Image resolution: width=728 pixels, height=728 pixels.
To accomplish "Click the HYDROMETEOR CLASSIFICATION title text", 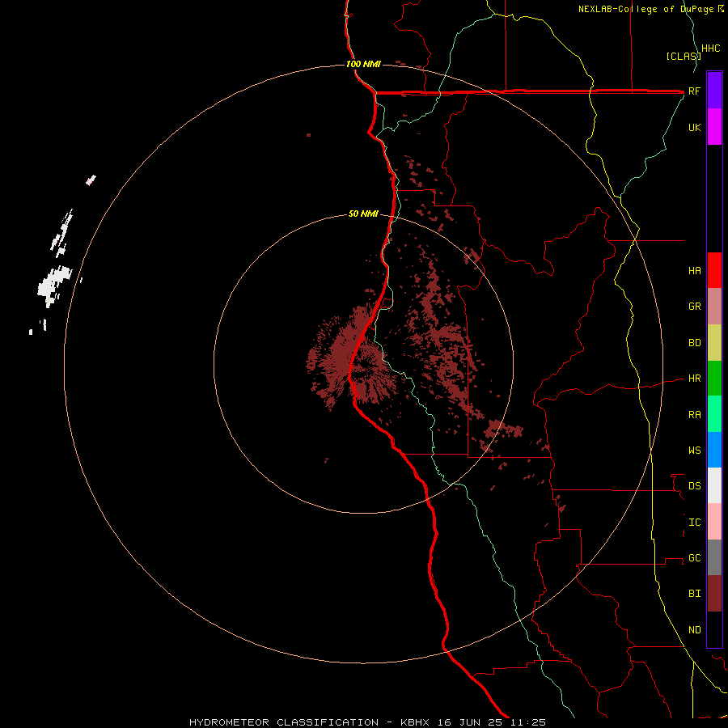I will pyautogui.click(x=284, y=722).
